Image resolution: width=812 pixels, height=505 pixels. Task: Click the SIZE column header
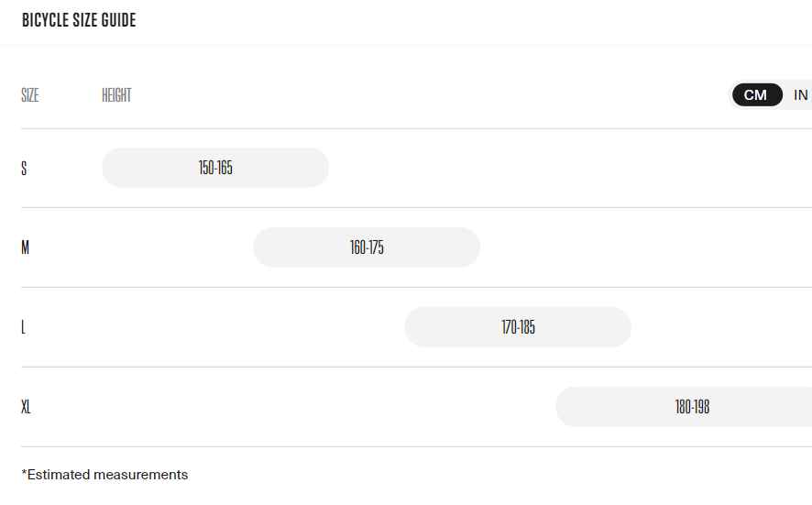(30, 95)
